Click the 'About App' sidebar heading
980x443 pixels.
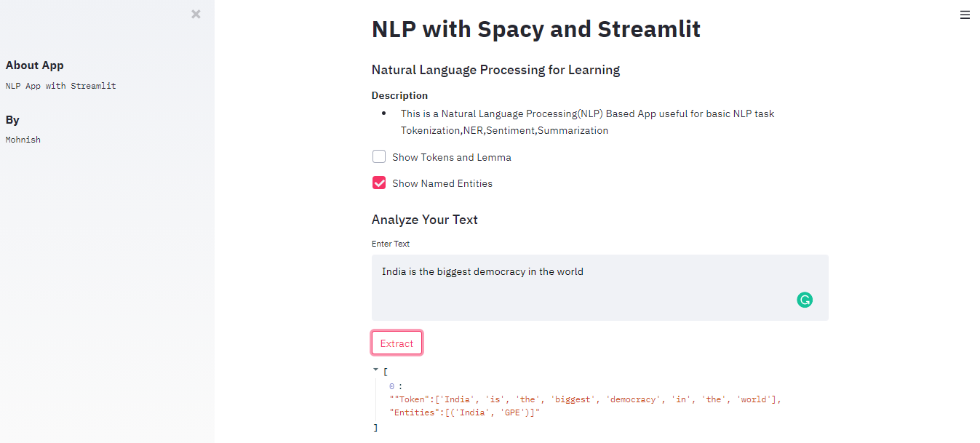click(x=34, y=65)
